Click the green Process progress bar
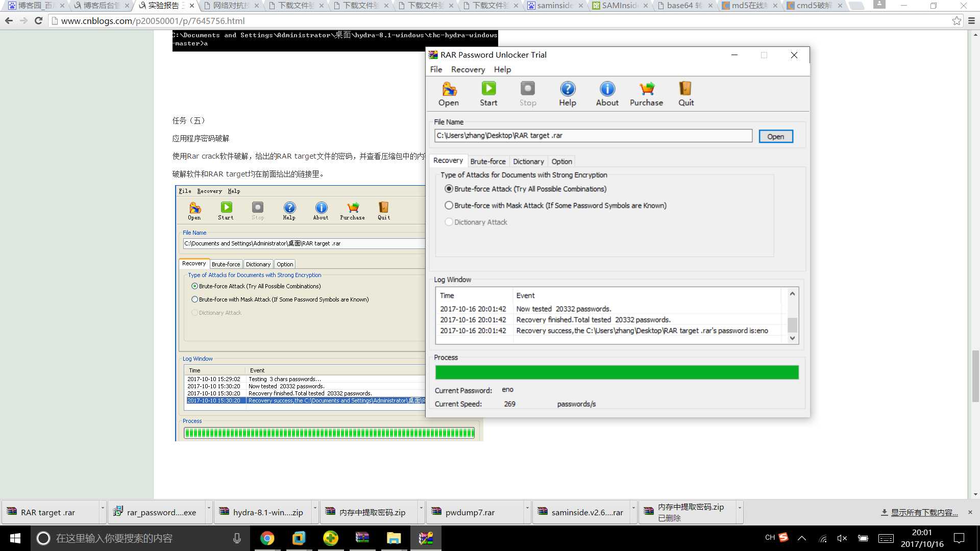 617,372
